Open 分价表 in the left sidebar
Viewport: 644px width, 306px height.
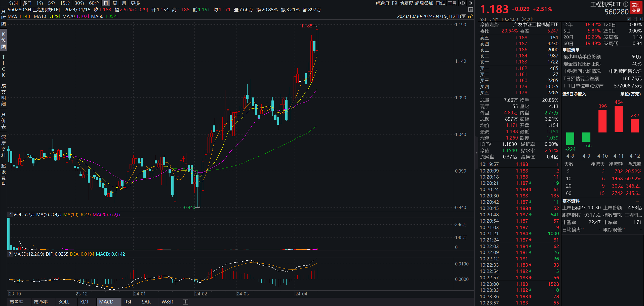coord(4,120)
